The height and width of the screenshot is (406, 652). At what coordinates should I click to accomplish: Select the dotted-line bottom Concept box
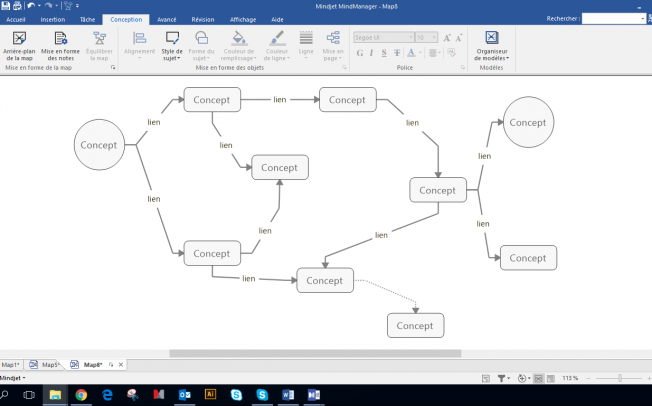pyautogui.click(x=415, y=325)
